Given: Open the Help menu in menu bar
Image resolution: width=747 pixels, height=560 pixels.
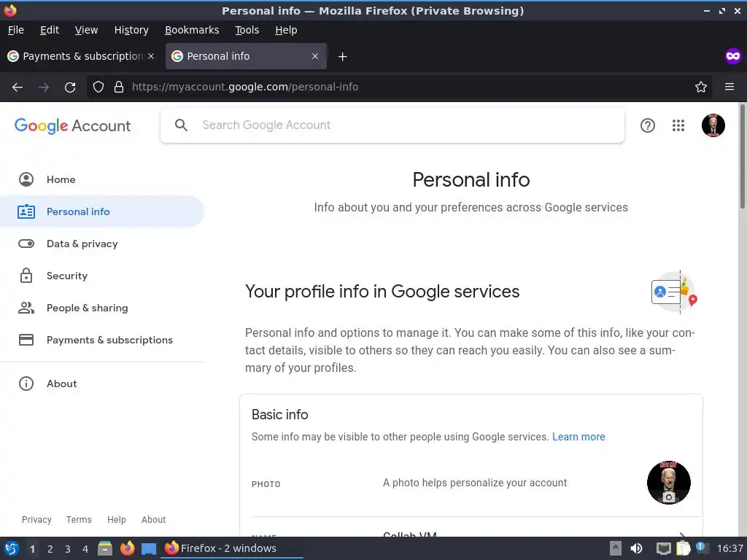Looking at the screenshot, I should click(286, 30).
